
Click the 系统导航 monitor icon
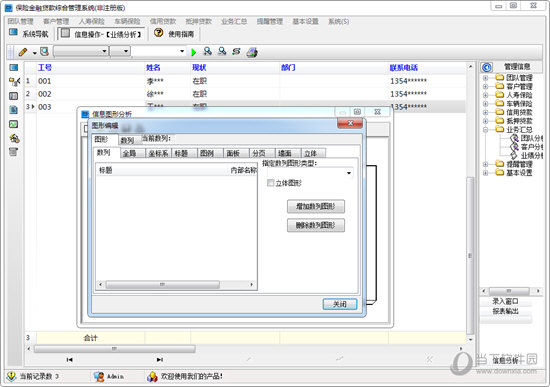click(x=13, y=33)
